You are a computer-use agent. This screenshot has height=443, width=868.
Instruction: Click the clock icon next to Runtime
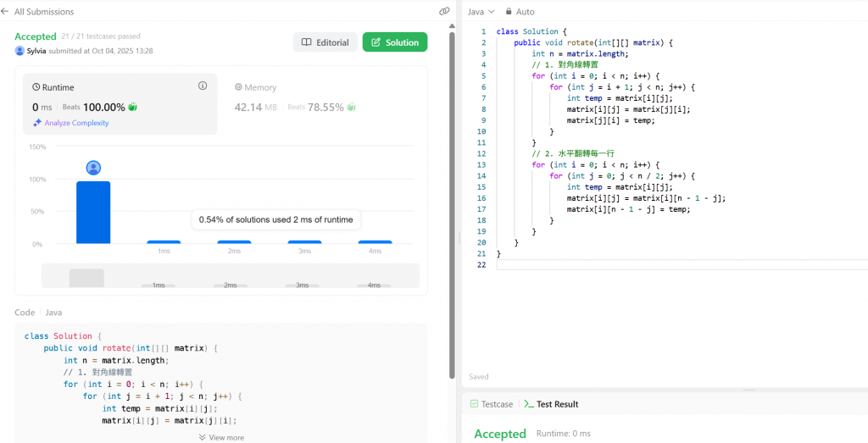[36, 87]
